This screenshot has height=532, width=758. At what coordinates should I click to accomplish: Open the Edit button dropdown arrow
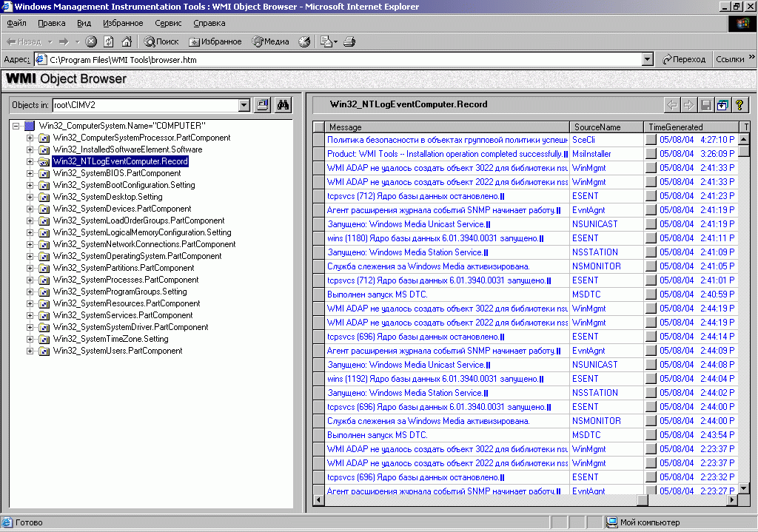(335, 41)
